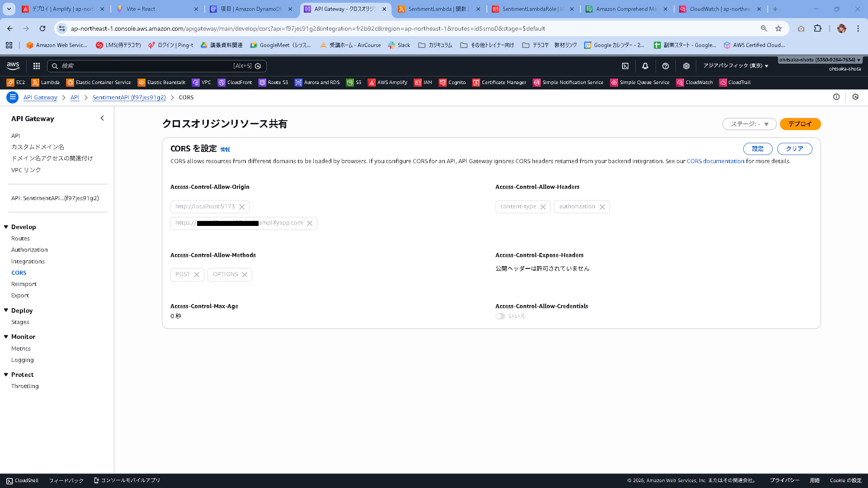Screen dimensions: 868x488
Task: Toggle Access-Control-Allow-Credentials switch
Action: 500,316
